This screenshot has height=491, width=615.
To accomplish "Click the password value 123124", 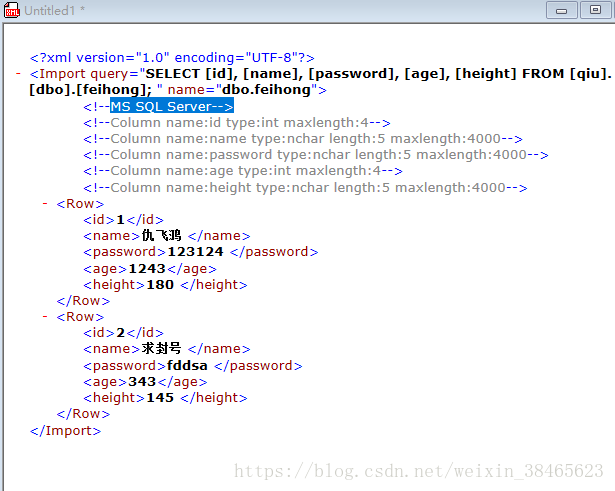I will 195,252.
